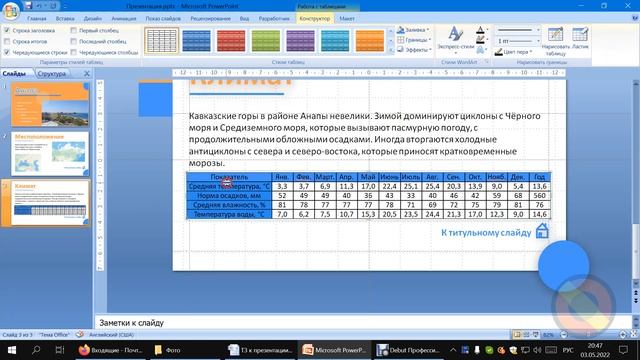Switch to normal view in status bar
The height and width of the screenshot is (360, 640).
pos(517,335)
